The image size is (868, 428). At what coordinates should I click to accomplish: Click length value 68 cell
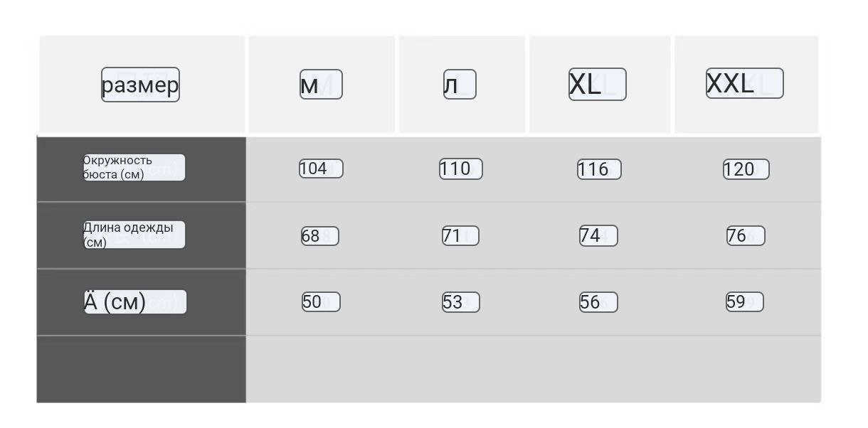coord(320,236)
